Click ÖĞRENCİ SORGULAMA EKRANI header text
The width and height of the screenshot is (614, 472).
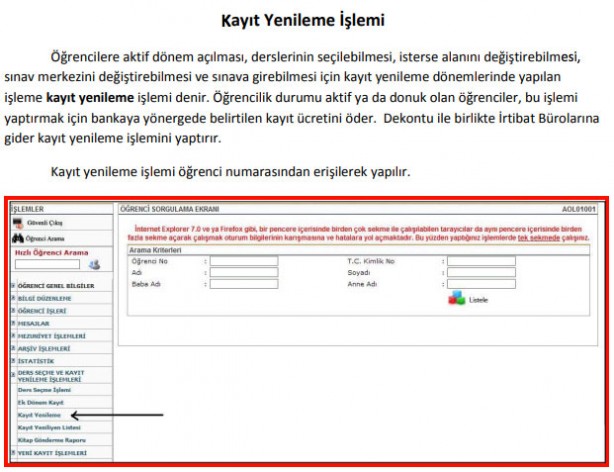pos(170,209)
